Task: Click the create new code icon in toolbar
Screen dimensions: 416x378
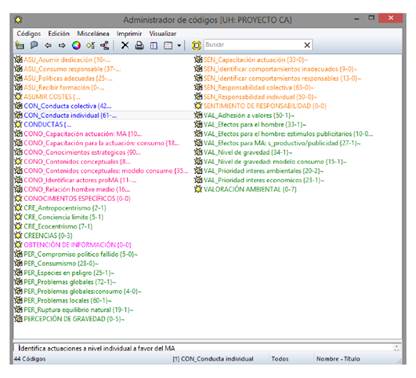Action: tap(20, 45)
